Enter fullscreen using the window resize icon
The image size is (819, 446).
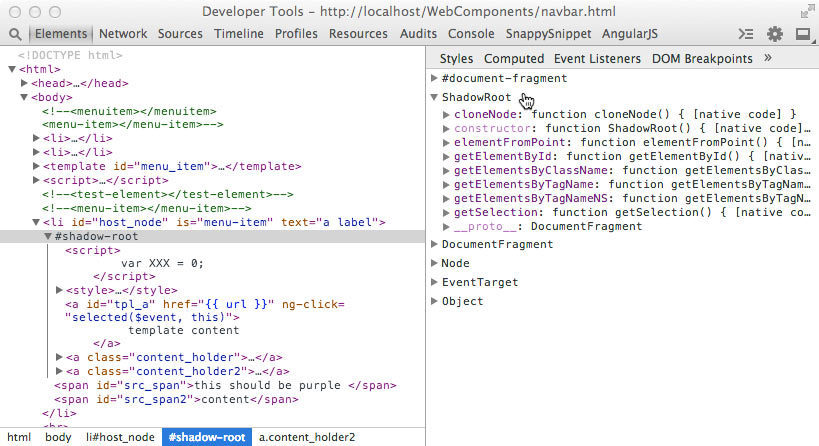click(806, 11)
